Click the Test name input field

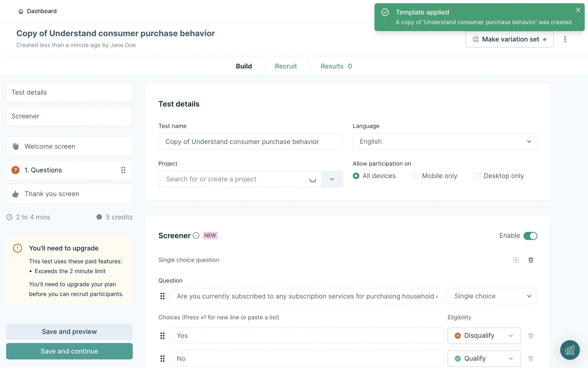tap(250, 142)
